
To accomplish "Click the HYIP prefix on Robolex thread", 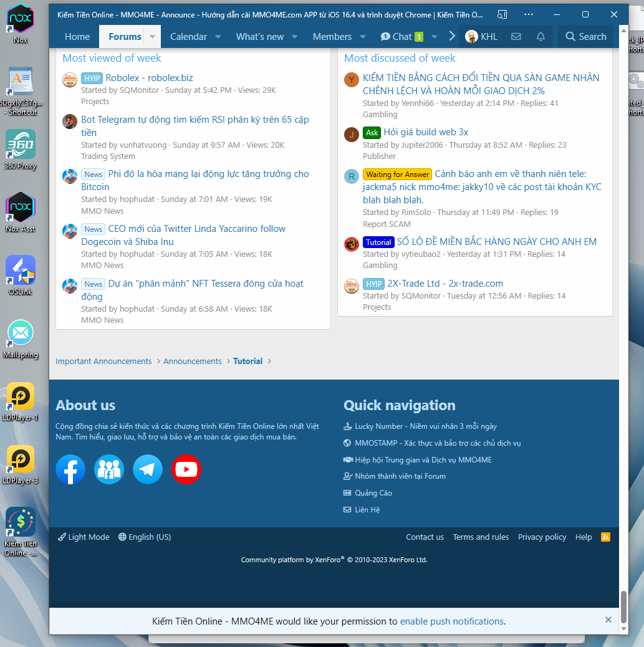I will click(x=92, y=78).
